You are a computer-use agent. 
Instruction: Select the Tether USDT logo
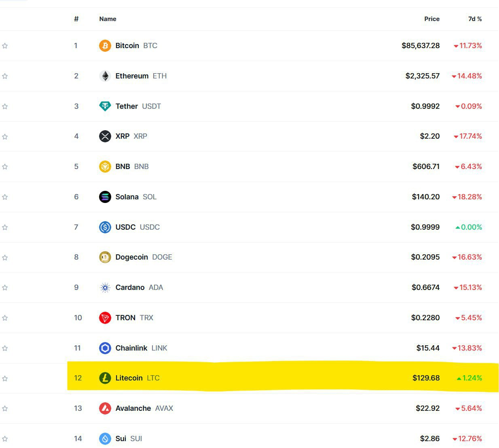pyautogui.click(x=105, y=106)
